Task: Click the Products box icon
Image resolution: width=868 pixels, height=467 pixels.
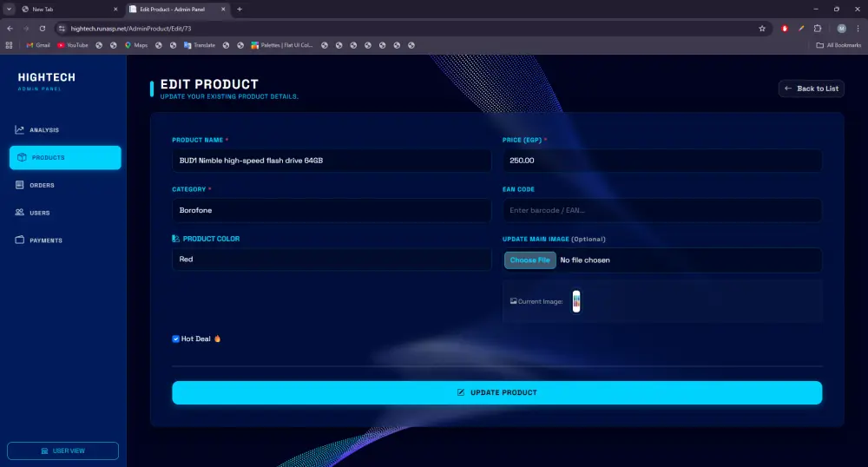Action: click(22, 158)
